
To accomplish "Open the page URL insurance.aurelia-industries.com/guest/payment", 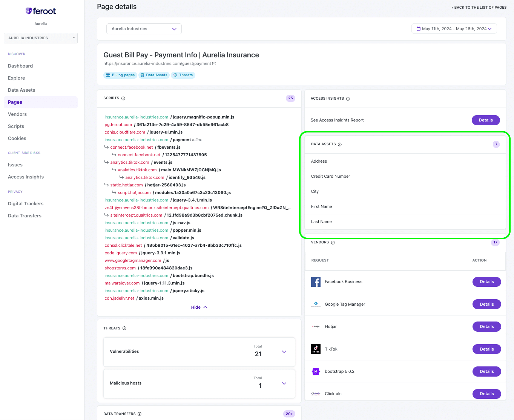I will [x=157, y=63].
